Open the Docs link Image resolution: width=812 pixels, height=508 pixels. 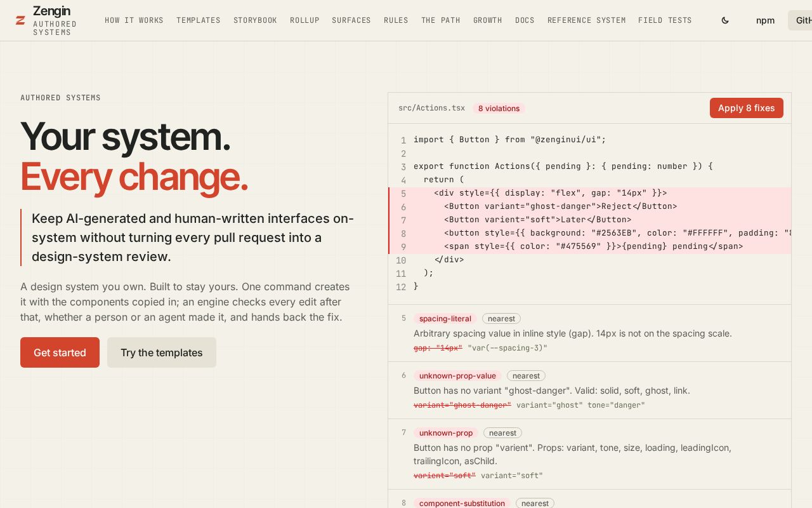click(525, 20)
